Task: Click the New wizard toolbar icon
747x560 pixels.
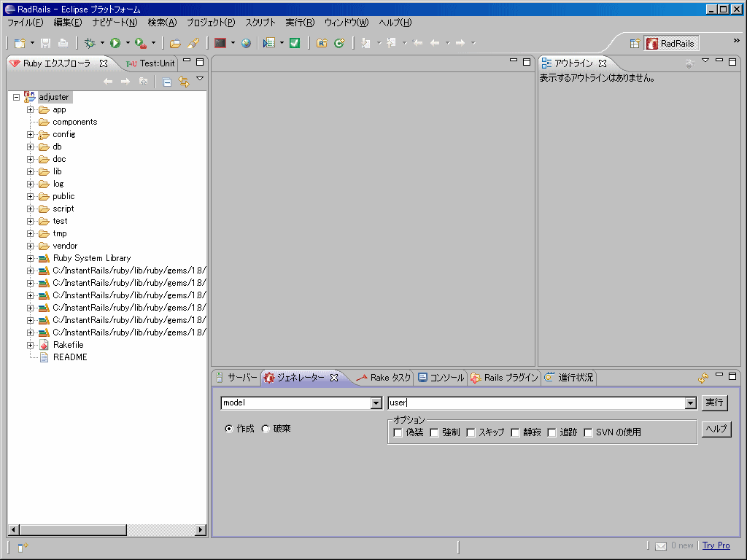Action: click(x=20, y=43)
